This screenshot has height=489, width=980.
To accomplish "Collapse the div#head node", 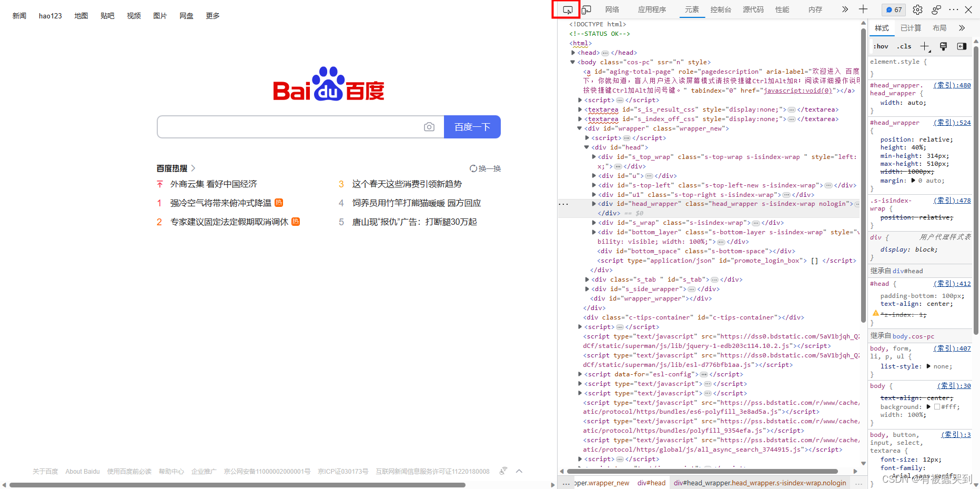I will pos(587,147).
